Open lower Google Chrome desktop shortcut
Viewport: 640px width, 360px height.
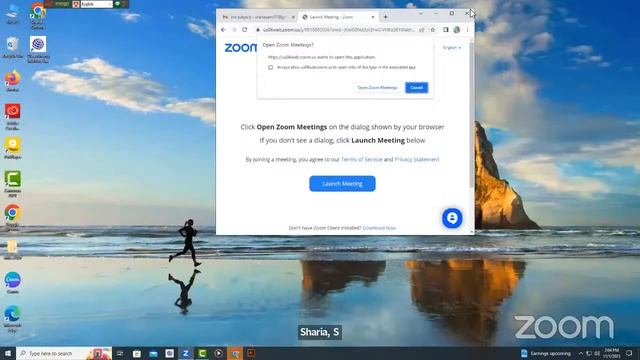click(13, 218)
